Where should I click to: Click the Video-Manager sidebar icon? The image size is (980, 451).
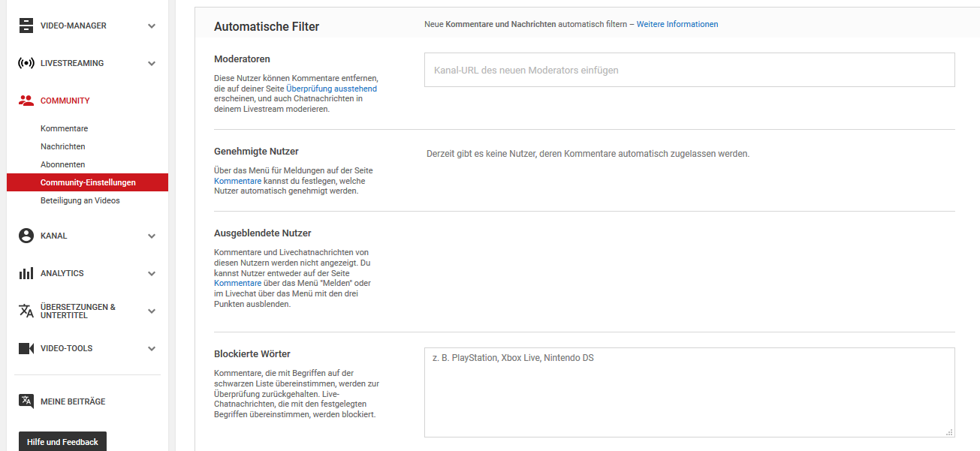tap(26, 26)
